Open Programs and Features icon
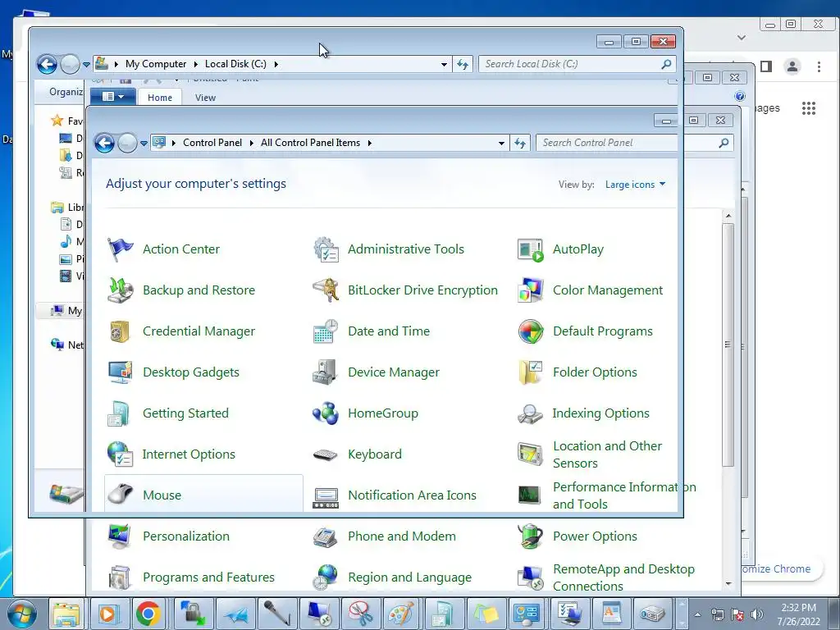Screen dimensions: 840x630 pos(120,577)
